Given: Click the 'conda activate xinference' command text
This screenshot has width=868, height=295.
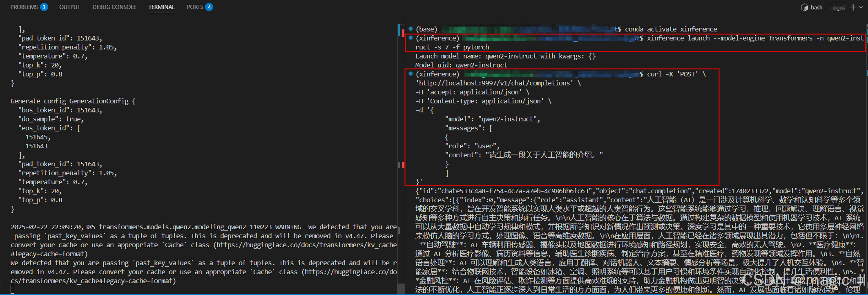Looking at the screenshot, I should (x=671, y=29).
